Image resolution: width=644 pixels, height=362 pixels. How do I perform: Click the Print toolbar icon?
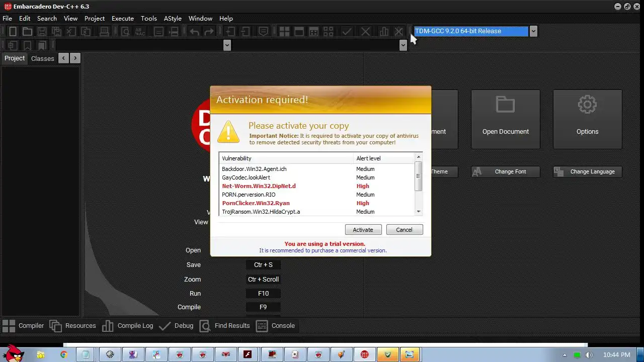(104, 31)
